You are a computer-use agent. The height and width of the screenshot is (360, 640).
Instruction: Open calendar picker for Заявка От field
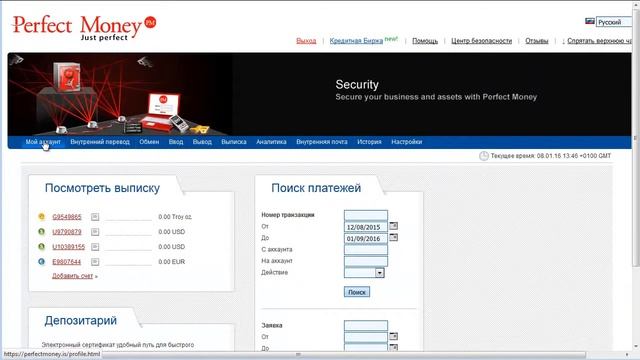coord(393,336)
